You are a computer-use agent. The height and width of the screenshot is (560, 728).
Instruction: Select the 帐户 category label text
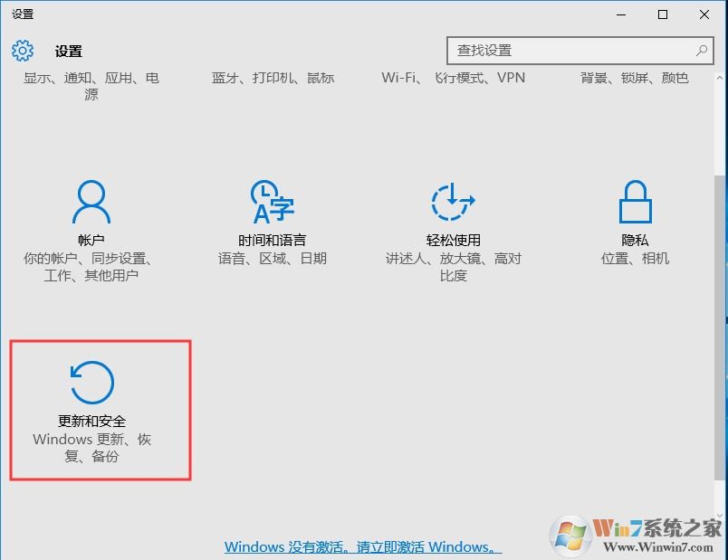[x=91, y=240]
